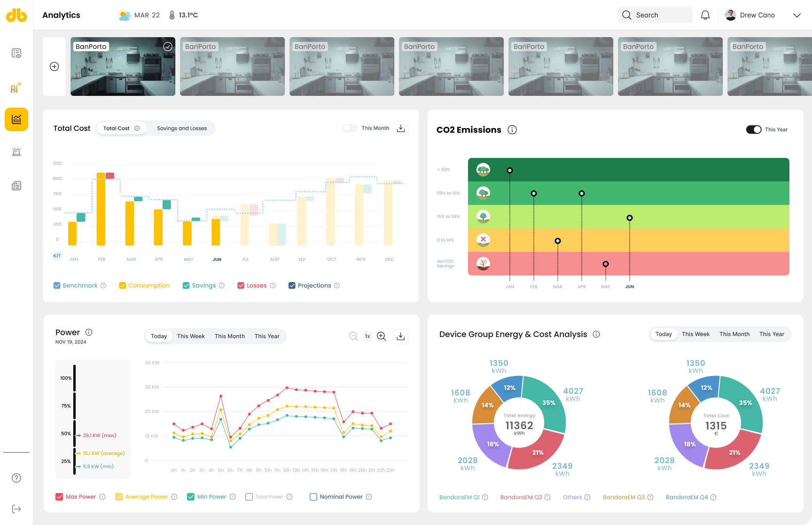
Task: Zoom out on the Power chart
Action: pos(353,336)
